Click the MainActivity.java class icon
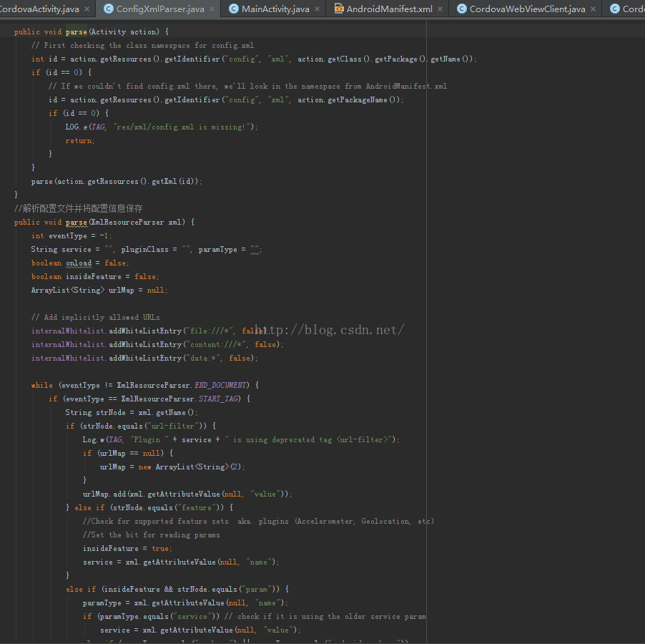 tap(233, 9)
